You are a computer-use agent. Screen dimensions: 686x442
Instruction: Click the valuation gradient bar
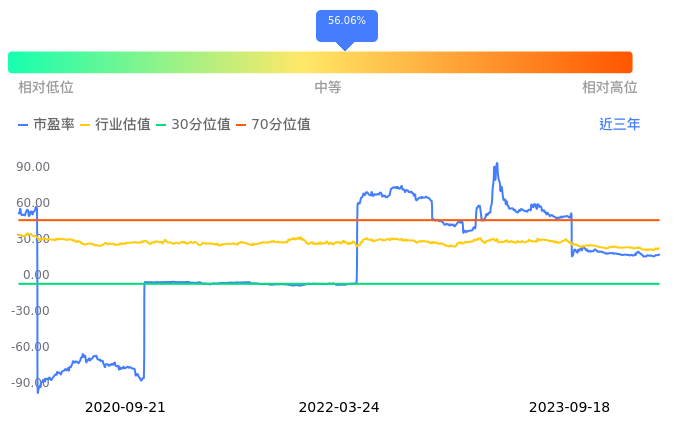[320, 62]
